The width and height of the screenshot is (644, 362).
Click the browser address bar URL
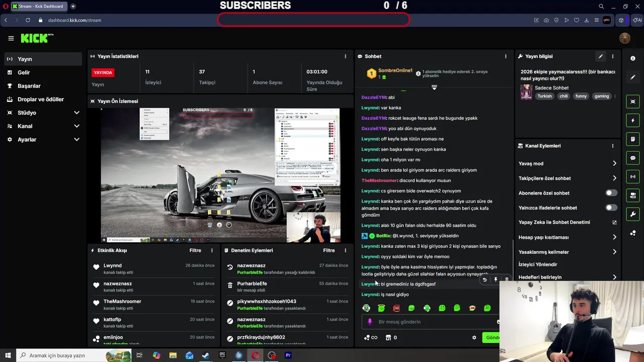74,20
